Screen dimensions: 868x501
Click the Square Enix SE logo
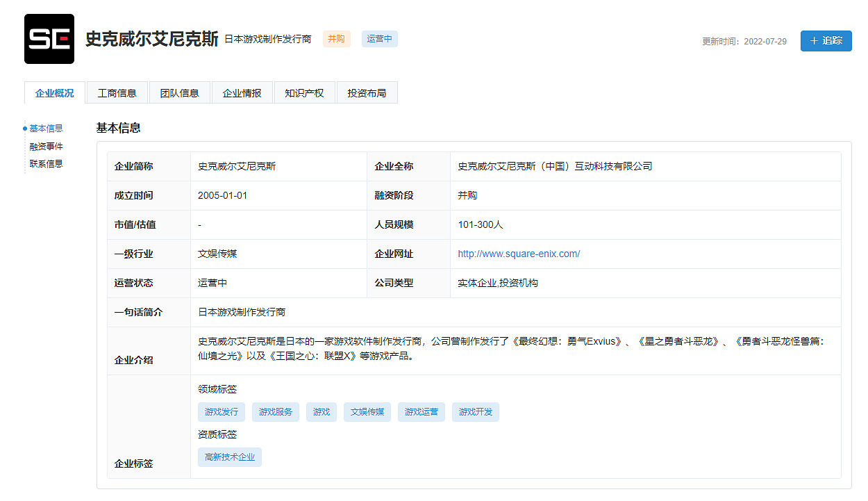coord(49,39)
